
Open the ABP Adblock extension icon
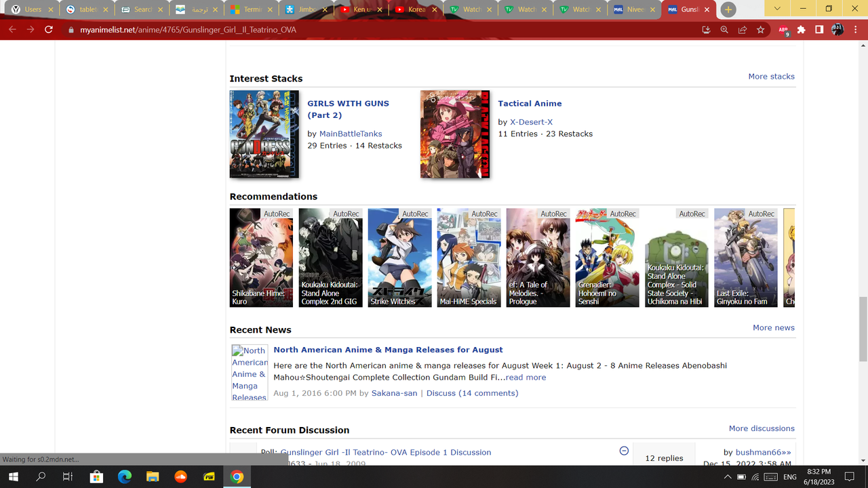[783, 30]
